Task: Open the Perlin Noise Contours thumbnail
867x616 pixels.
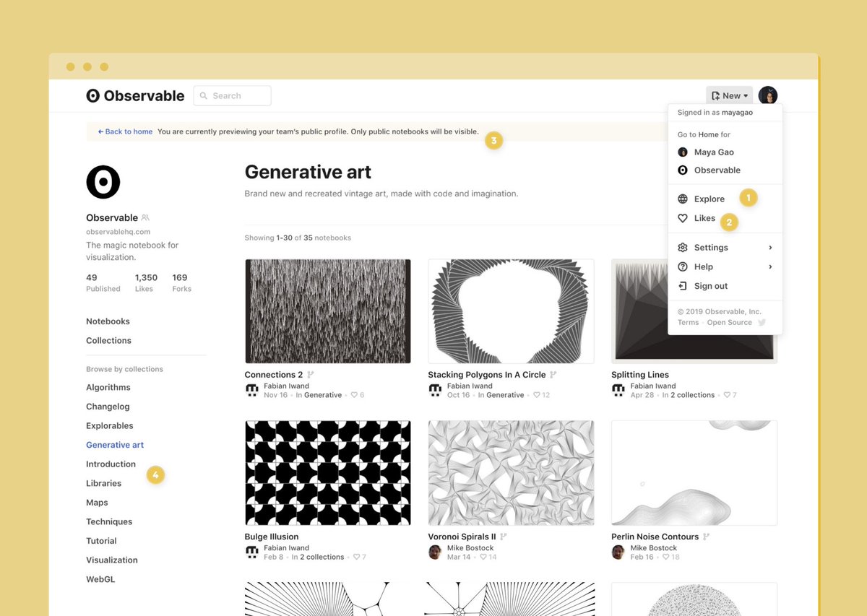Action: (x=694, y=473)
